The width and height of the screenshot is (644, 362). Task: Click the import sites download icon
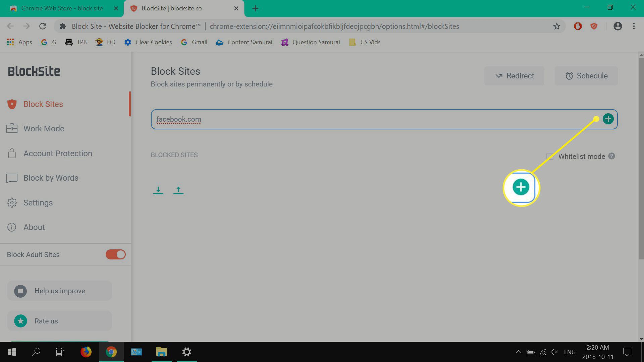[158, 190]
